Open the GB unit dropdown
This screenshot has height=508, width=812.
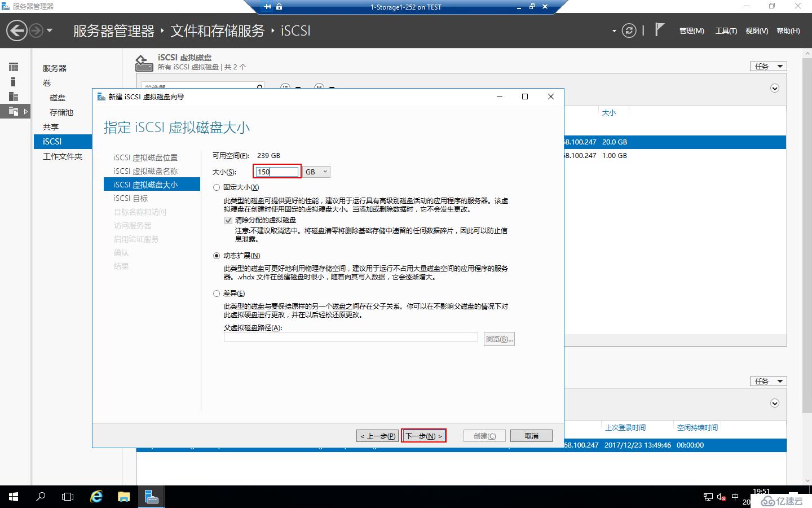coord(316,172)
